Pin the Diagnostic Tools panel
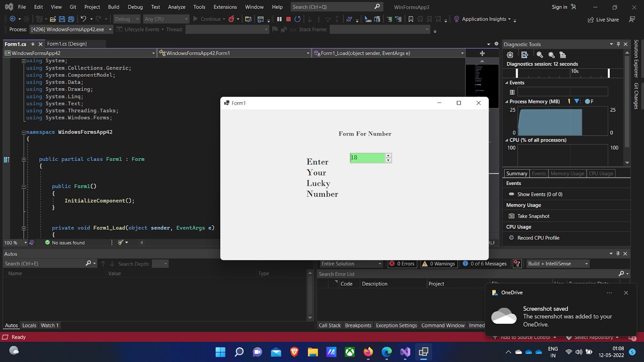Image resolution: width=644 pixels, height=362 pixels. coord(618,44)
